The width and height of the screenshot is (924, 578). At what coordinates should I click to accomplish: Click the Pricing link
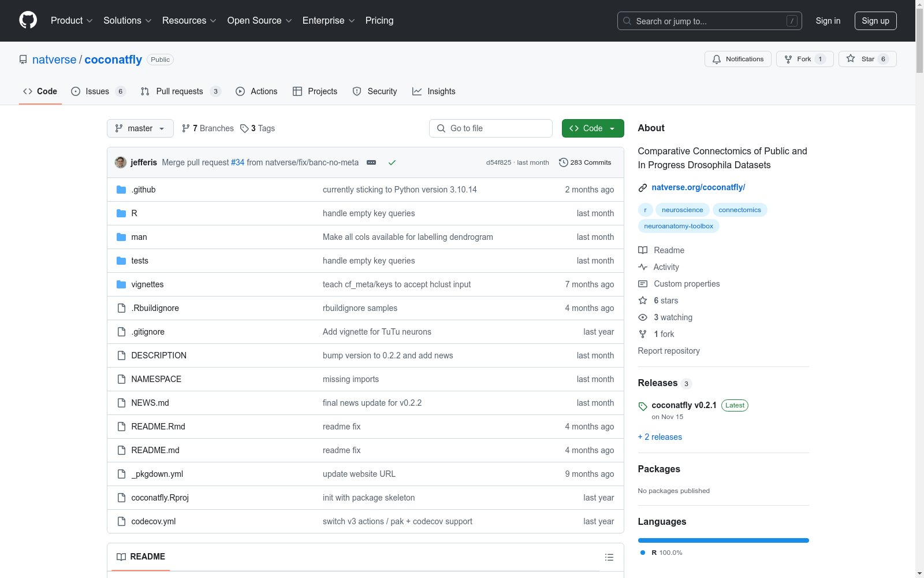[379, 21]
